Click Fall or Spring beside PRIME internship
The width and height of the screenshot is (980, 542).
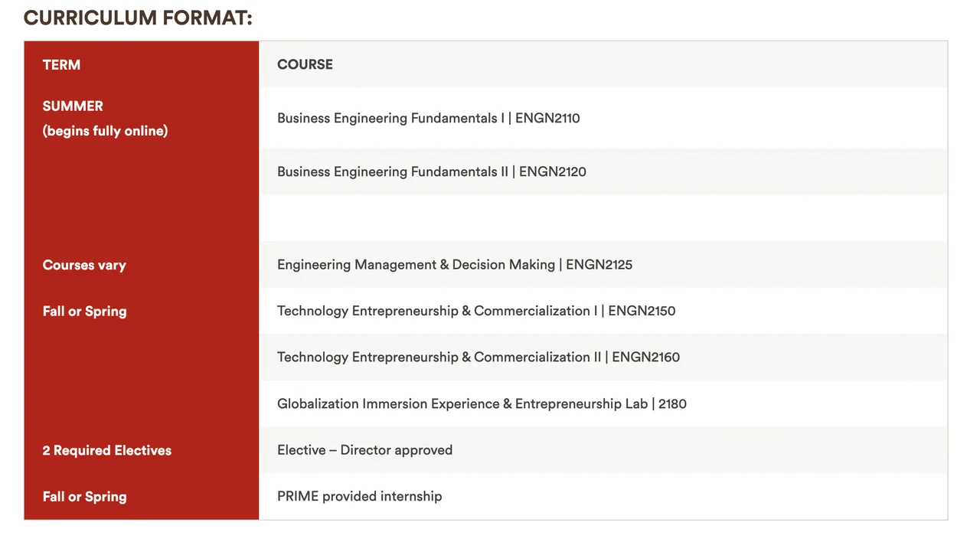(x=84, y=497)
